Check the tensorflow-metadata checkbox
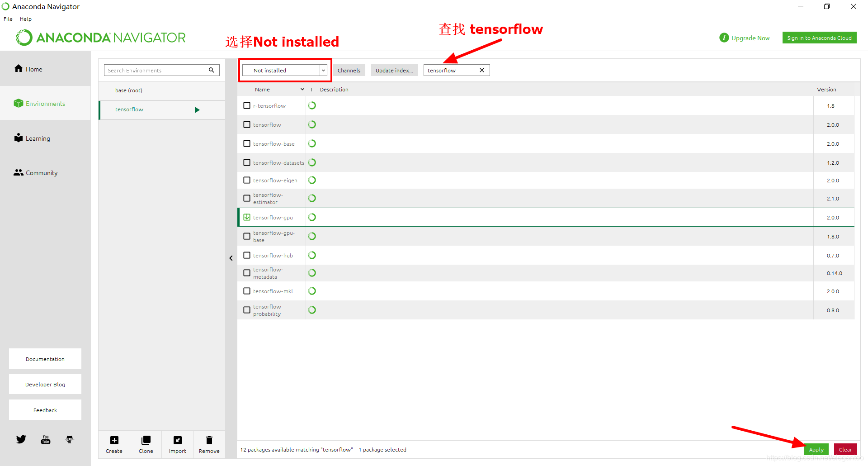The image size is (868, 466). click(x=247, y=273)
